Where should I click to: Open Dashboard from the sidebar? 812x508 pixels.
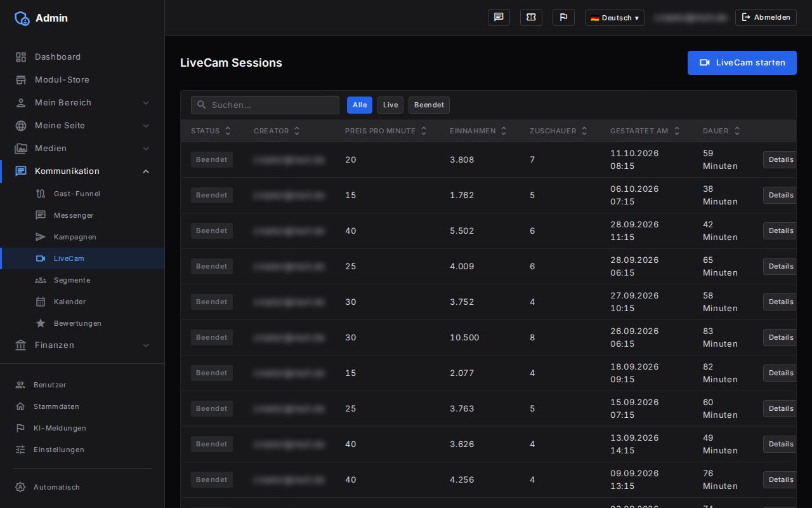pyautogui.click(x=82, y=57)
